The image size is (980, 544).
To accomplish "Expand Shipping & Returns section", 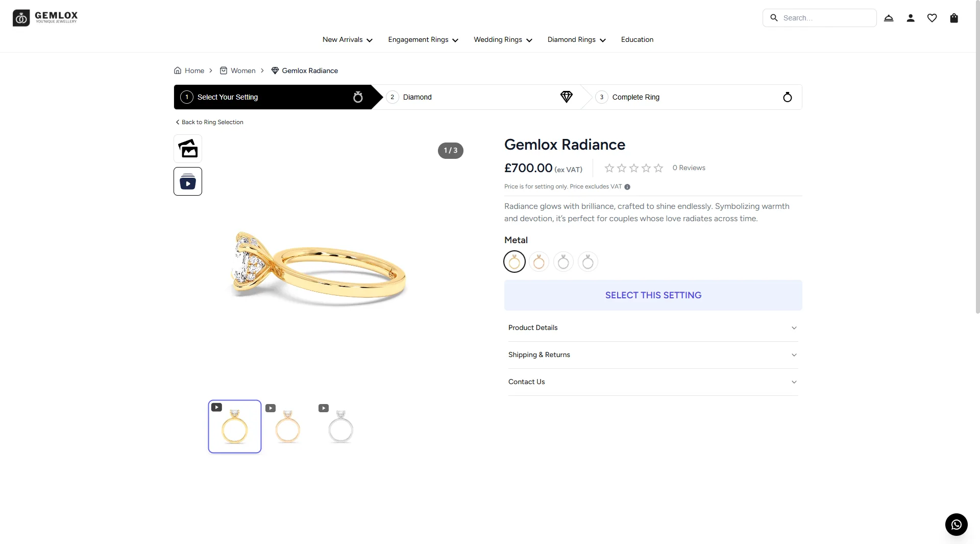I will tap(653, 355).
